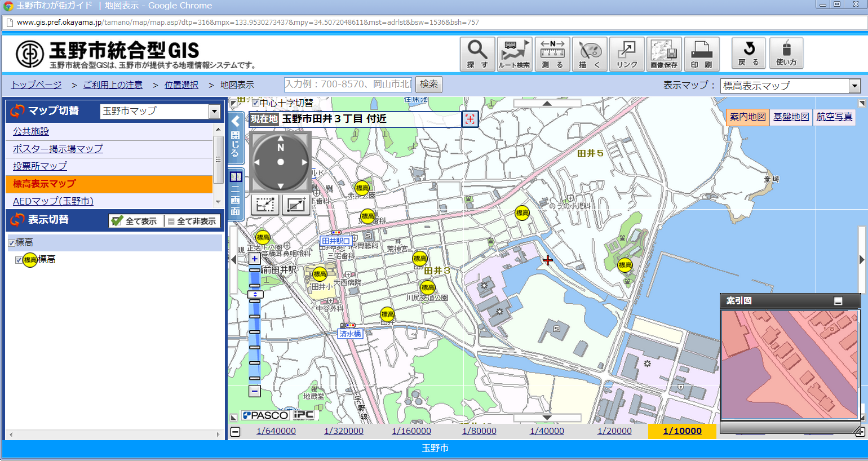
Task: Select the 描く draw tool
Action: pos(590,54)
